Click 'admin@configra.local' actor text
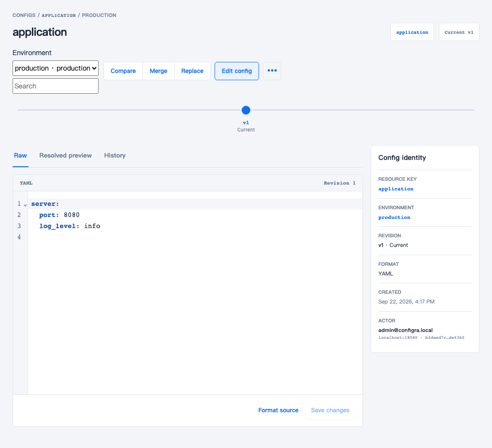Image resolution: width=492 pixels, height=448 pixels. pyautogui.click(x=405, y=330)
